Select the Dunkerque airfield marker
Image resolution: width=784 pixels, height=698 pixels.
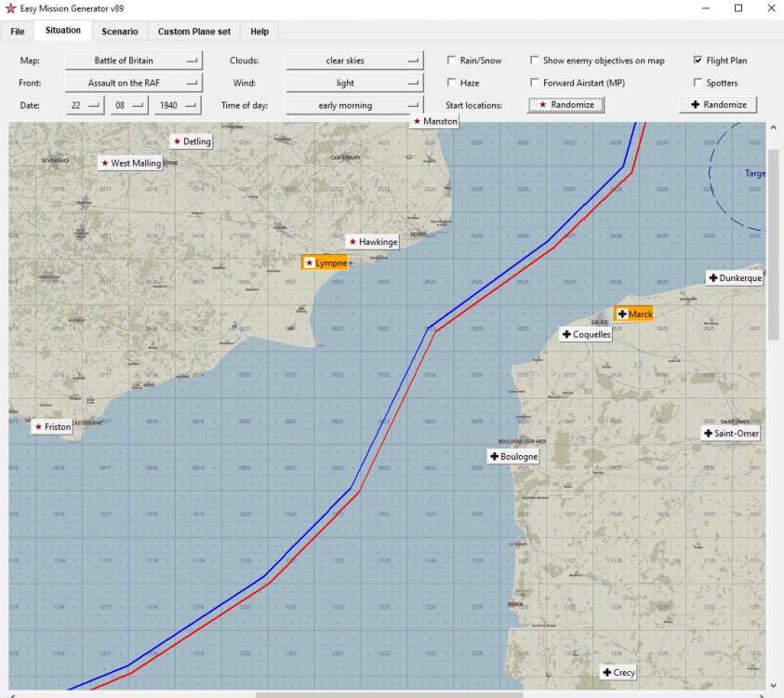point(735,278)
